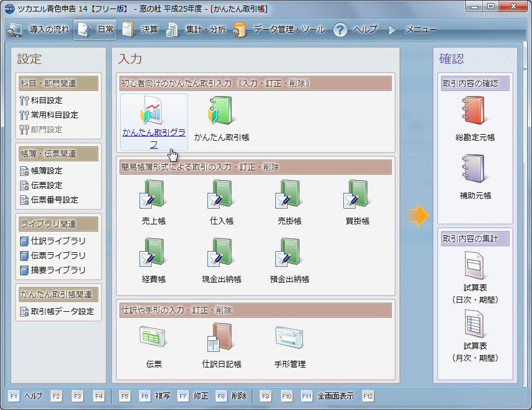Click the 伝票番号設定 settings icon
Screen dimensions: 532x410
[24, 200]
